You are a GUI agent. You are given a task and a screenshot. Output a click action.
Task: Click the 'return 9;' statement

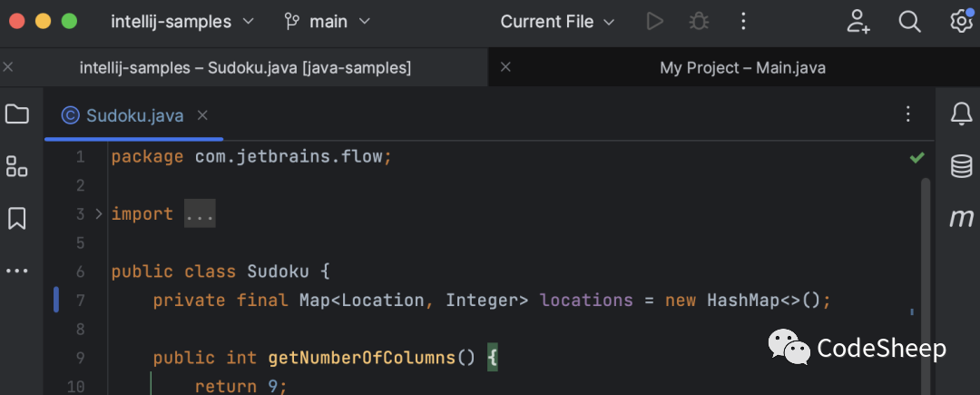click(x=241, y=387)
